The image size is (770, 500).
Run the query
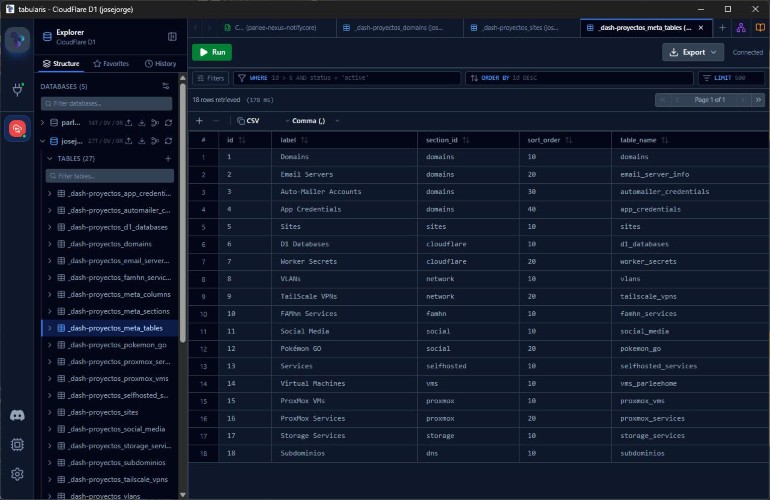[x=212, y=52]
